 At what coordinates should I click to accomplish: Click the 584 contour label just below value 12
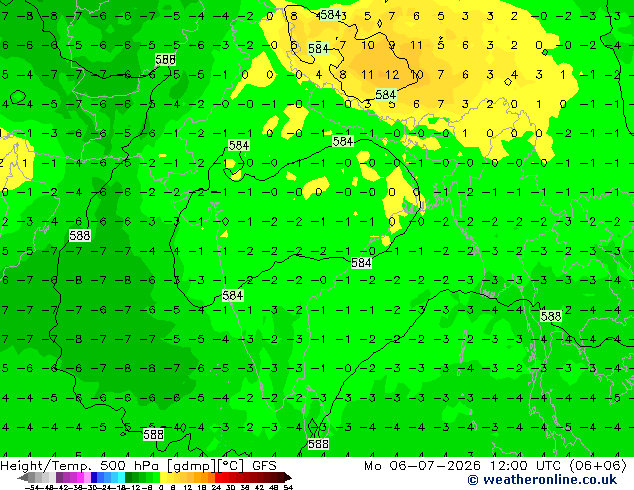click(385, 95)
